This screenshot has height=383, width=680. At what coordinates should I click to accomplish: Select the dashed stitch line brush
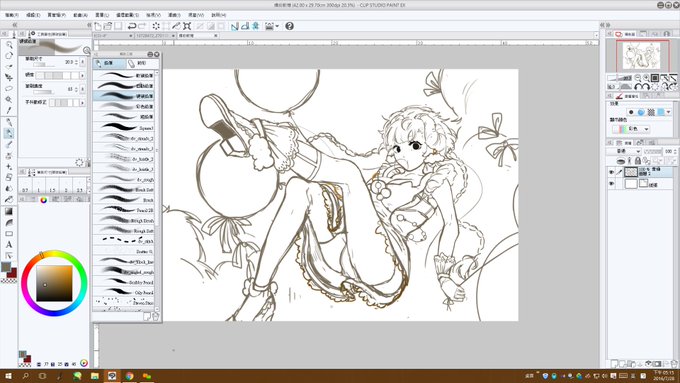coord(124,240)
